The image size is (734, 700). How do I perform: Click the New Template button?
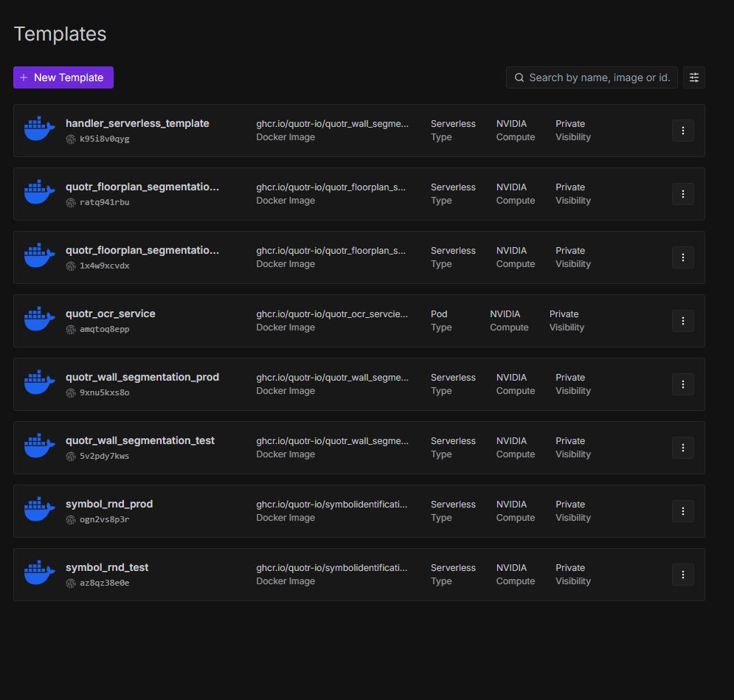(63, 77)
